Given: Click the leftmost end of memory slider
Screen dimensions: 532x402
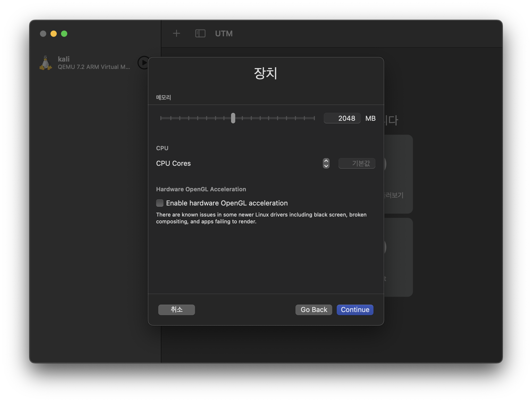Looking at the screenshot, I should [x=161, y=118].
